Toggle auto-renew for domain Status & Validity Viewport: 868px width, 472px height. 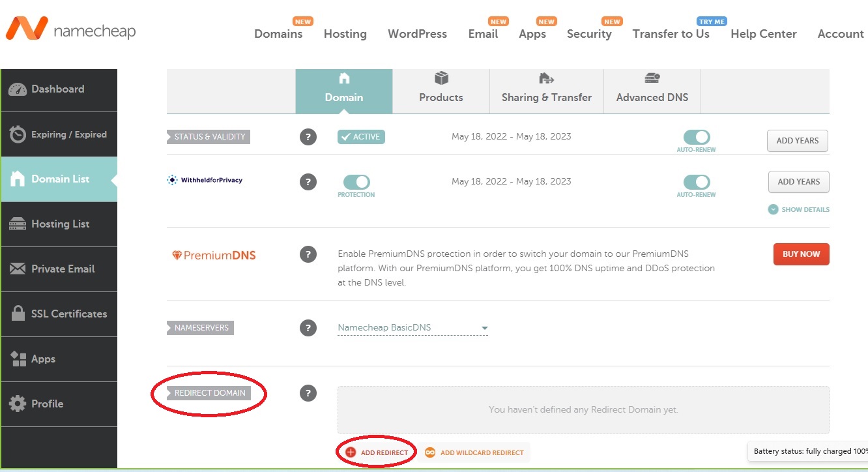pos(697,138)
